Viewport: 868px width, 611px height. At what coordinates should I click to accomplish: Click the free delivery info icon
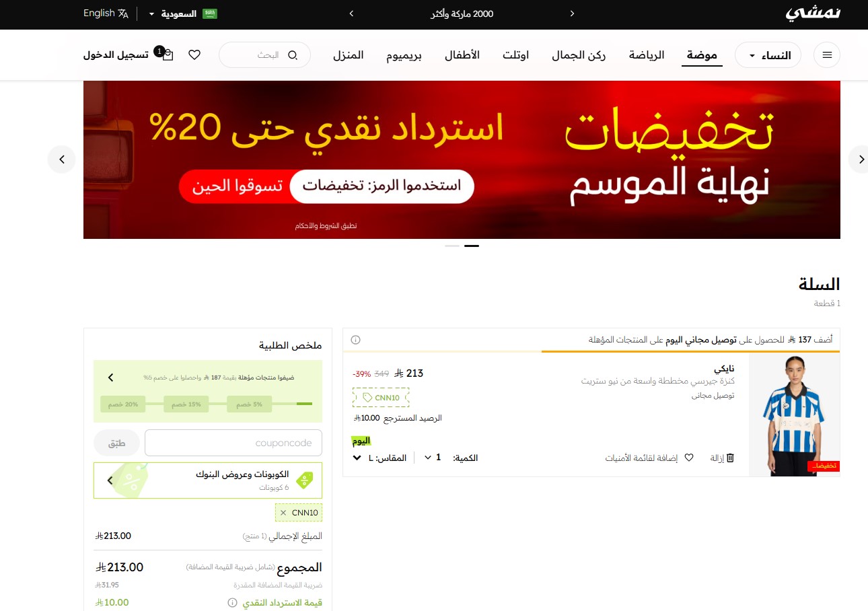(355, 340)
